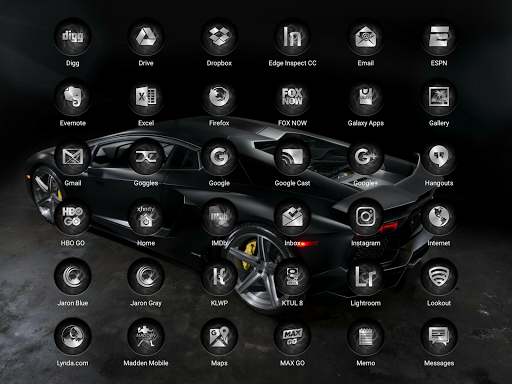The image size is (512, 384).
Task: Open the Digg app icon
Action: pyautogui.click(x=72, y=37)
